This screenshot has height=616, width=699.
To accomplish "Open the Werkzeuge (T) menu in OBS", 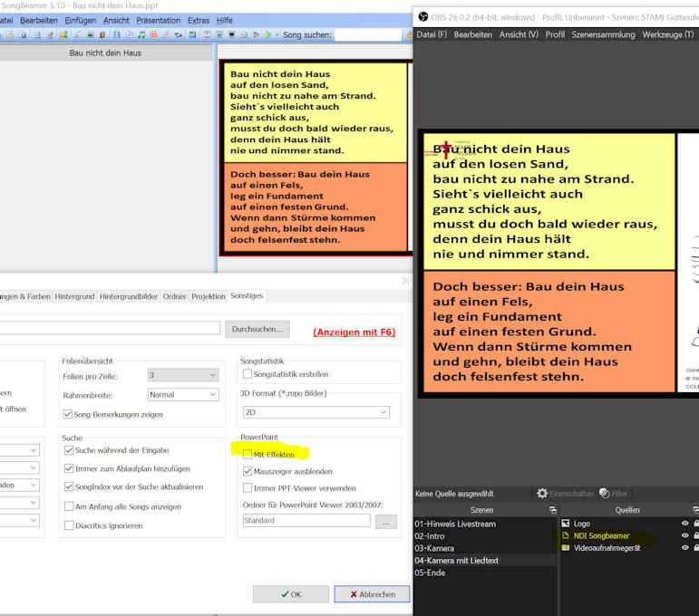I will click(668, 34).
